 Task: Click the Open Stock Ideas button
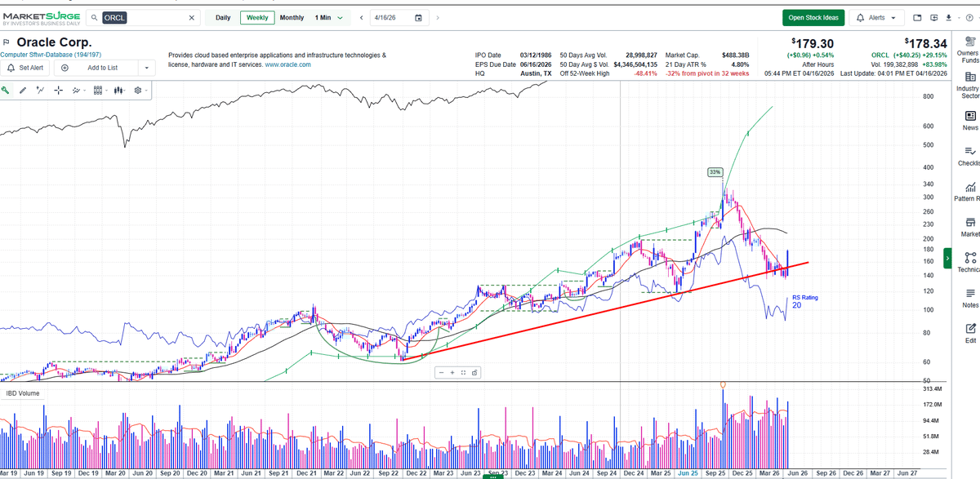click(x=813, y=16)
